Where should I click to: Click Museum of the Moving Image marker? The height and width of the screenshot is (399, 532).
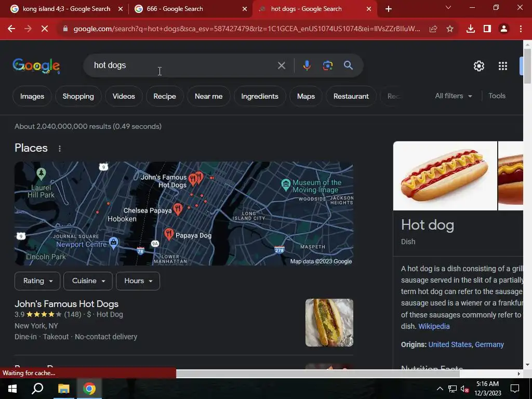click(x=286, y=184)
